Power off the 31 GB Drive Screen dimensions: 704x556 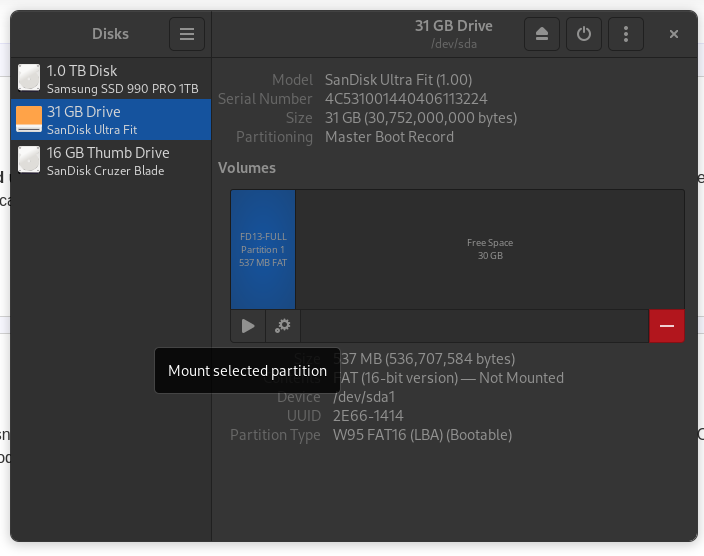tap(584, 34)
